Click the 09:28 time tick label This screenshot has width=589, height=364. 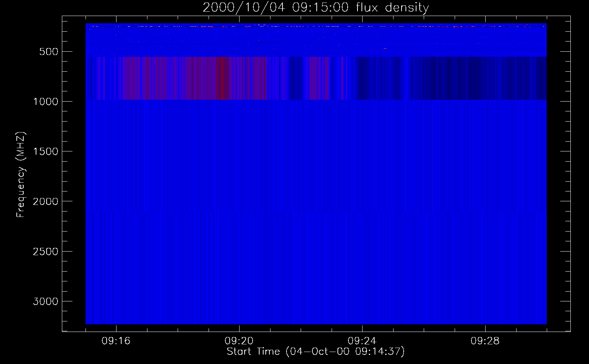coord(485,341)
